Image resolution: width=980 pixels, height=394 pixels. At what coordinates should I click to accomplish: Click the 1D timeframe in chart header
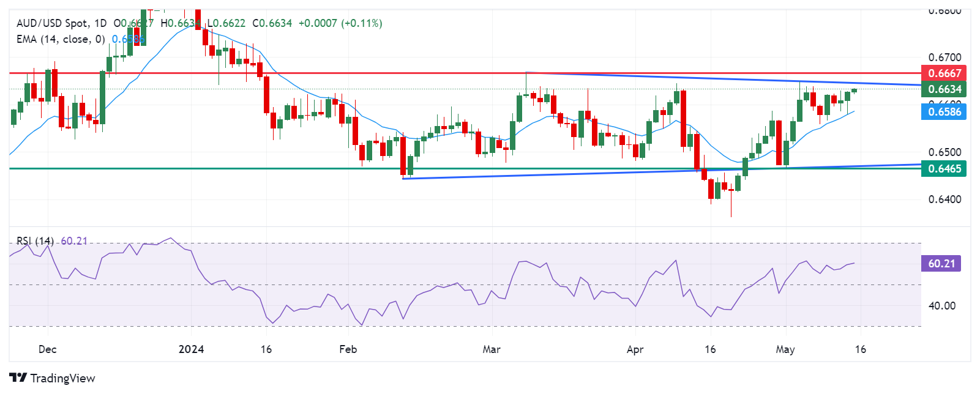pyautogui.click(x=100, y=23)
